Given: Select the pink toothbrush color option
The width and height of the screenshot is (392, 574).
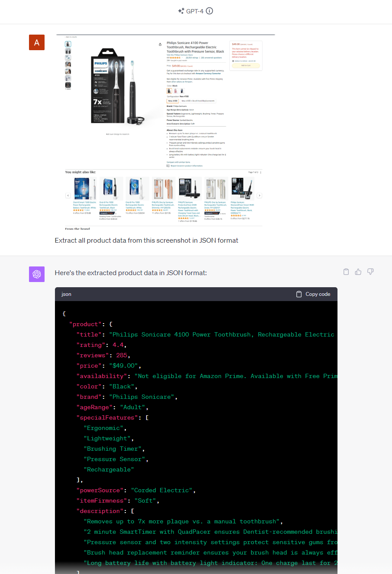Looking at the screenshot, I should (x=176, y=91).
